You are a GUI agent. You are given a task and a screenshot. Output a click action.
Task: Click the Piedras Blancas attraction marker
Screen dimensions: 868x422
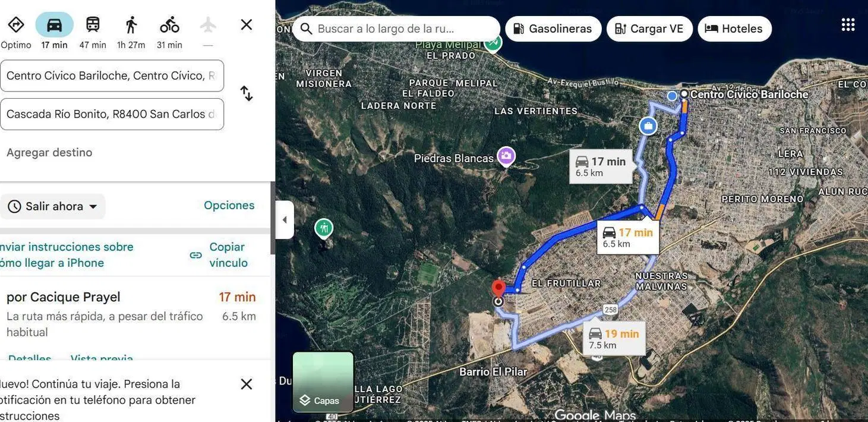pyautogui.click(x=506, y=156)
